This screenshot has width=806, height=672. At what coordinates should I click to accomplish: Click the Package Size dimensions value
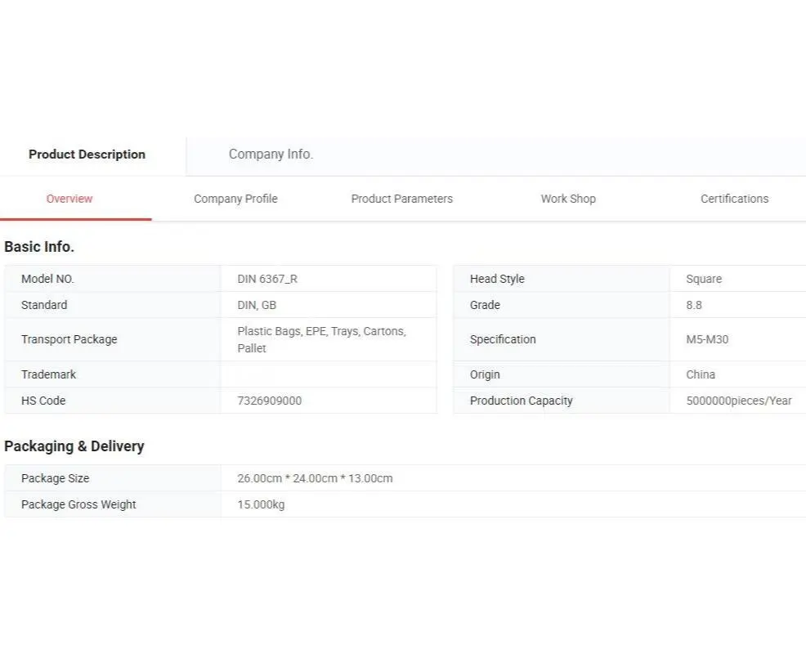pos(315,478)
